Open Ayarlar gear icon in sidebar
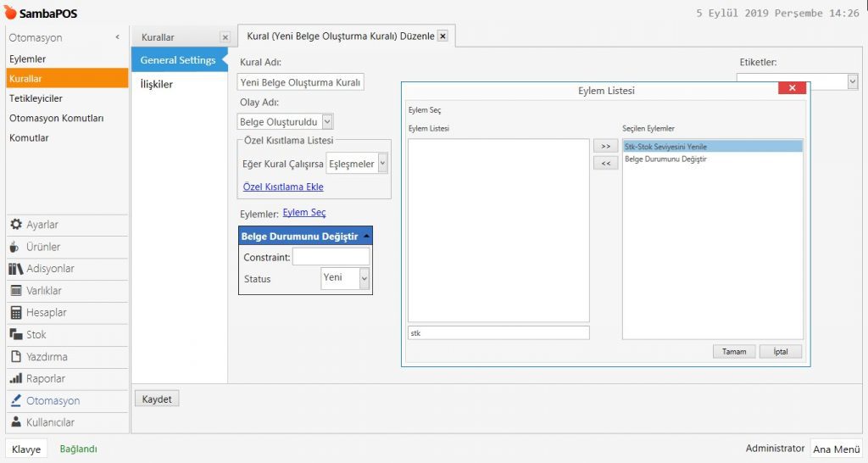868x463 pixels. [x=15, y=225]
